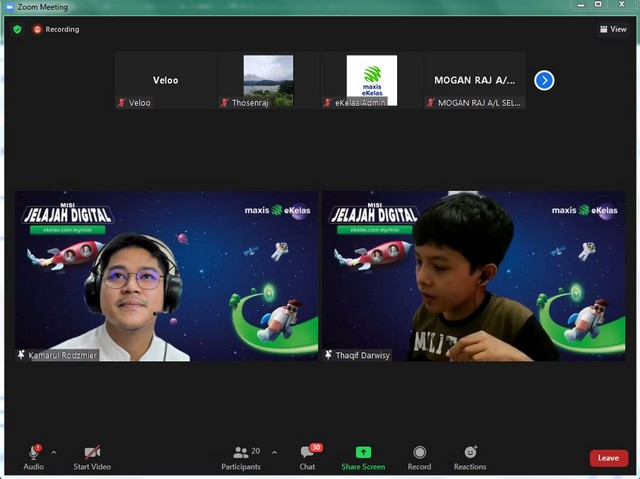Screen dimensions: 640x479
Task: Click the green encryption shield icon
Action: click(17, 29)
